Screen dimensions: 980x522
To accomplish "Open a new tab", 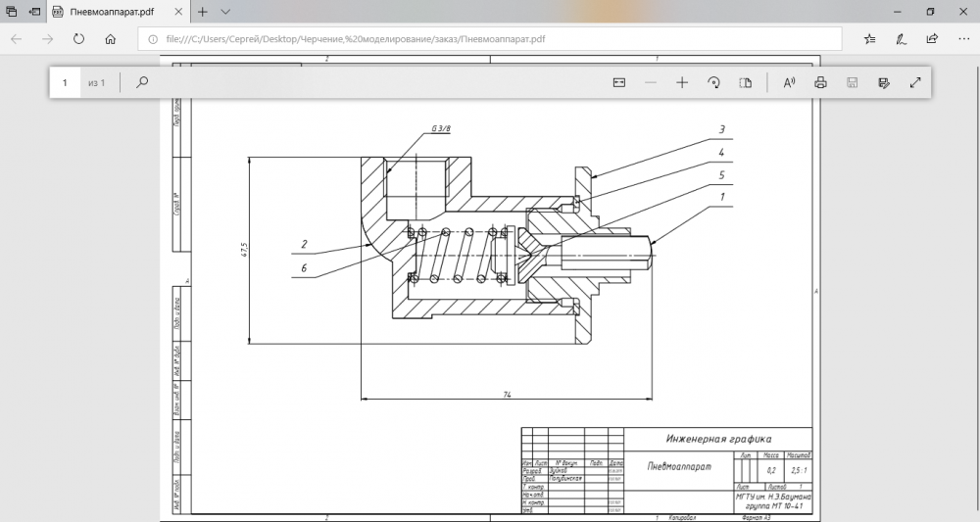I will coord(203,12).
